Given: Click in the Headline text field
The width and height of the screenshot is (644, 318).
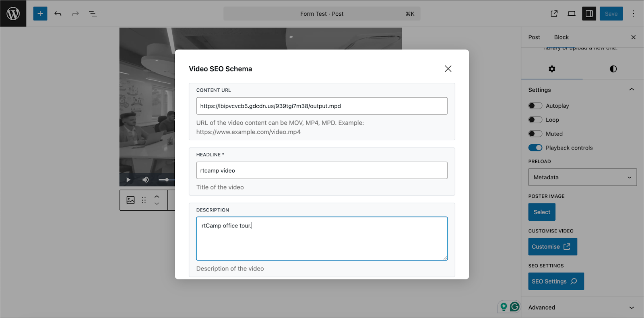Looking at the screenshot, I should pyautogui.click(x=322, y=170).
